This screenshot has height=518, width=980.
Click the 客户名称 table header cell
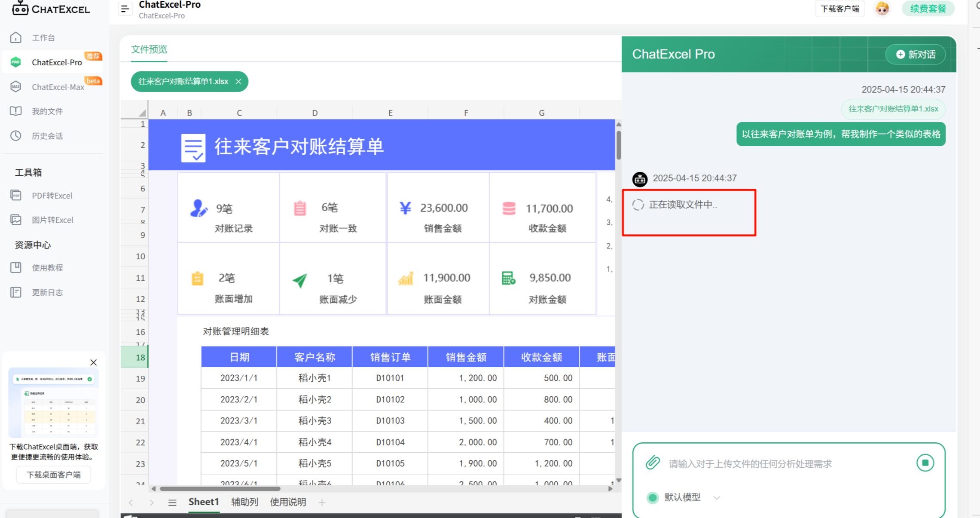click(x=314, y=357)
